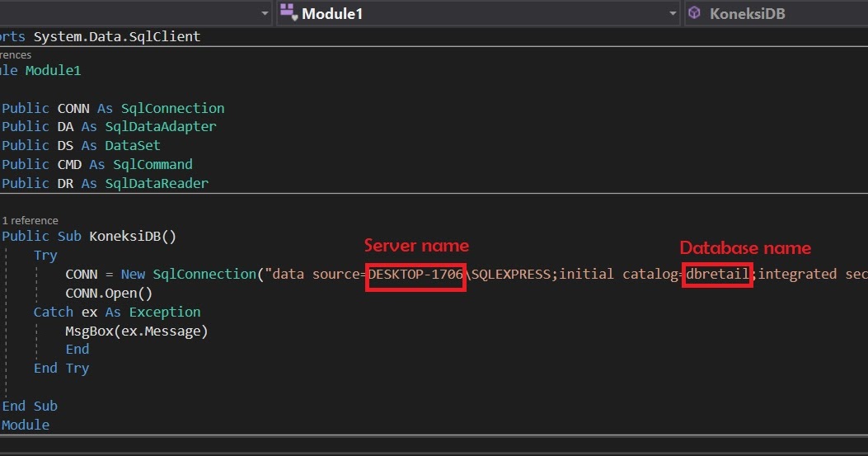Image resolution: width=868 pixels, height=456 pixels.
Task: Click 'DataSet' in DS declaration
Action: point(133,145)
